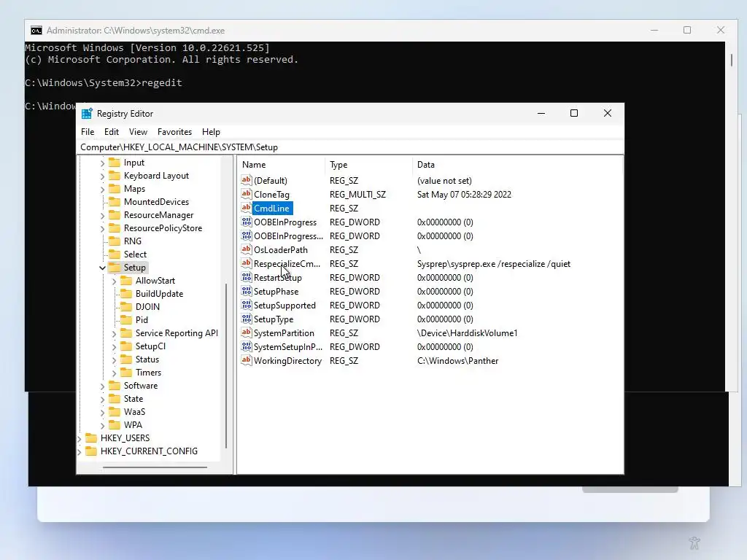747x560 pixels.
Task: Click the OsLoaderPath string icon
Action: coord(247,249)
